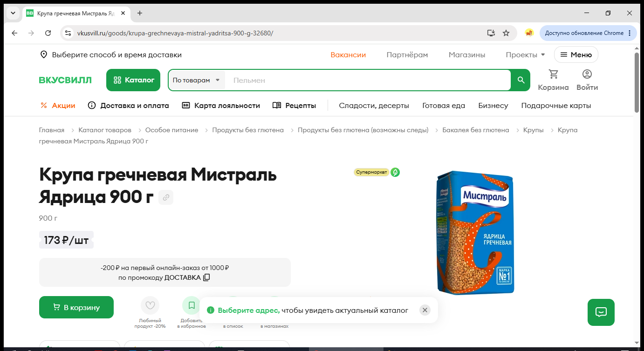Open Подарочные карты section
This screenshot has height=351, width=644.
click(x=556, y=105)
